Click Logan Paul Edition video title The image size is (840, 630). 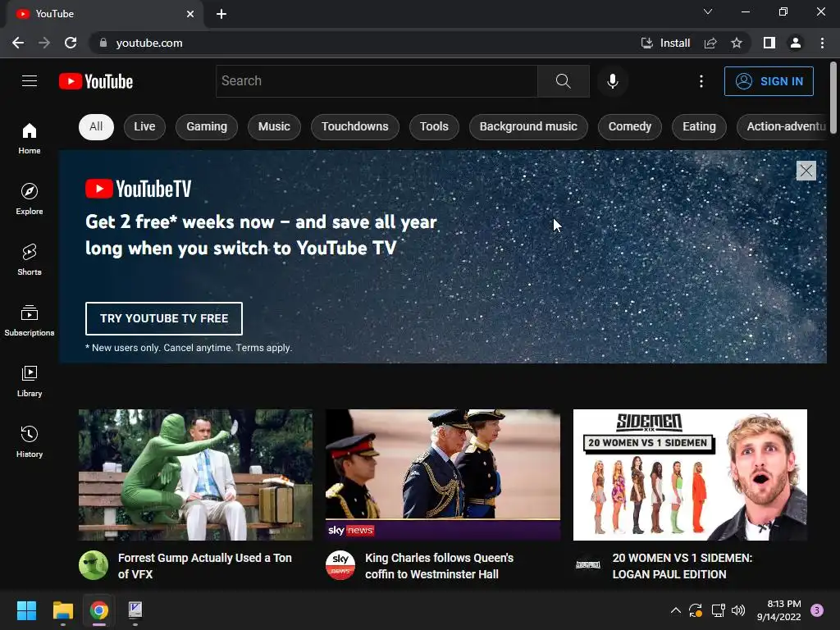tap(682, 566)
